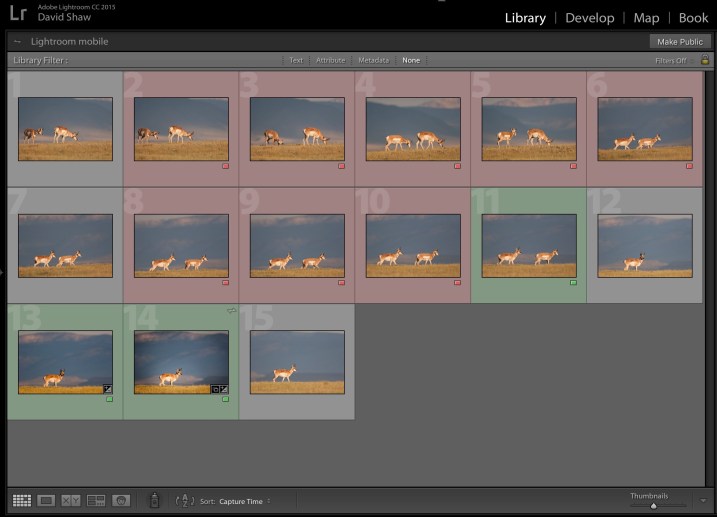
Task: Click the sync status icon on cell 14
Action: [x=232, y=311]
